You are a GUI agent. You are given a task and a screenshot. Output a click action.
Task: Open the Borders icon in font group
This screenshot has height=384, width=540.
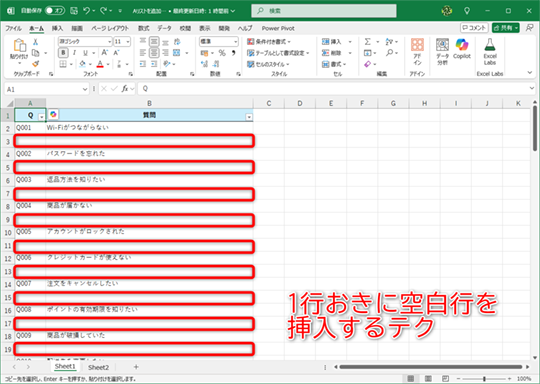pos(63,64)
